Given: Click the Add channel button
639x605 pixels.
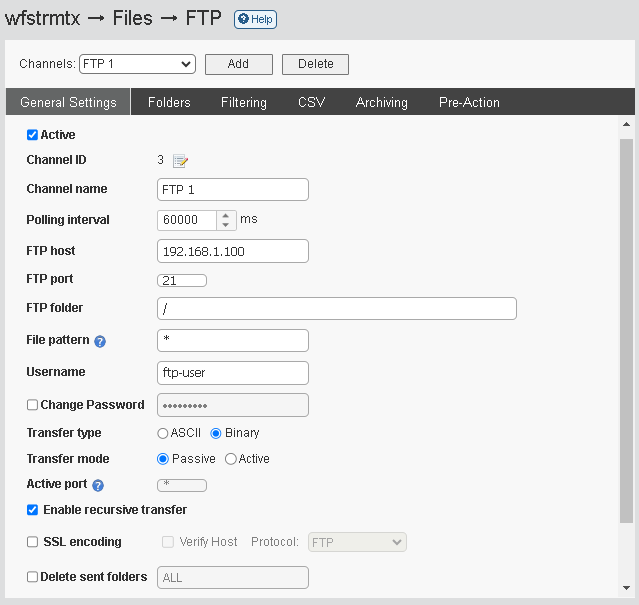Looking at the screenshot, I should click(238, 64).
